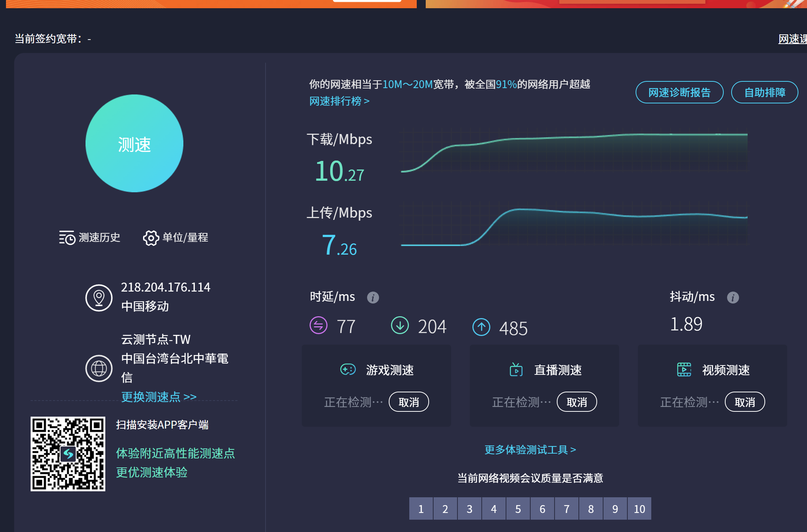The height and width of the screenshot is (532, 807).
Task: Click the info icon beside 时延/ms
Action: click(x=373, y=298)
